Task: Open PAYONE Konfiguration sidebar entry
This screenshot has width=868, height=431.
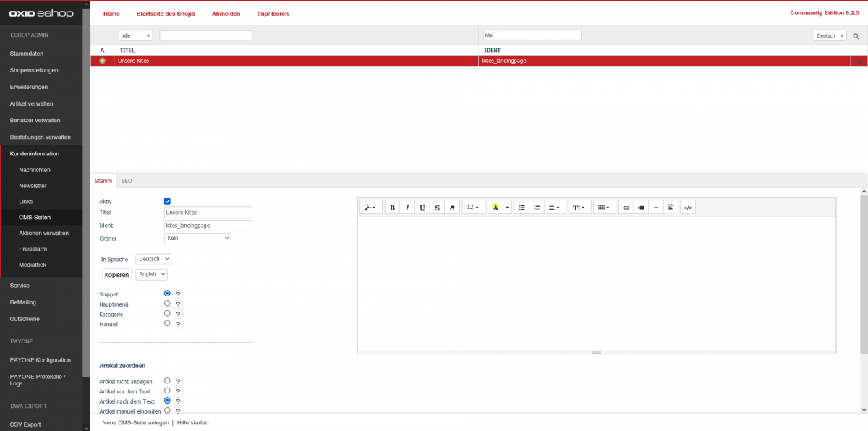Action: coord(41,359)
